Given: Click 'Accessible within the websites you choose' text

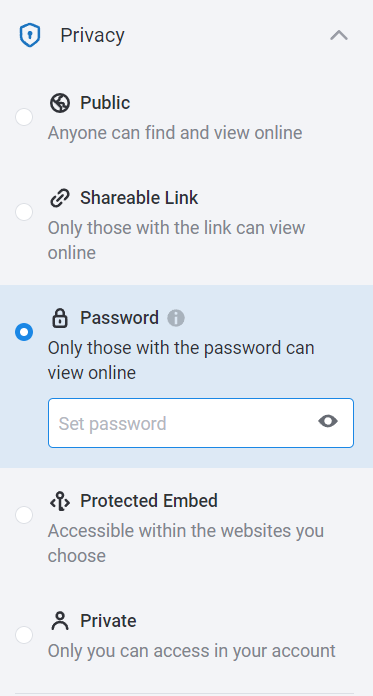Looking at the screenshot, I should click(186, 543).
